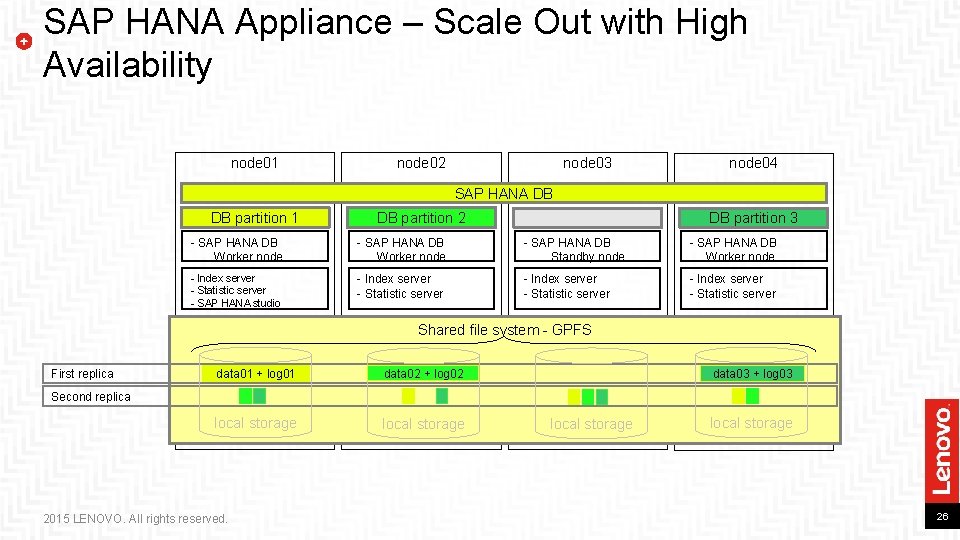Click the Lenovo logo
The width and height of the screenshot is (960, 540).
pos(942,452)
